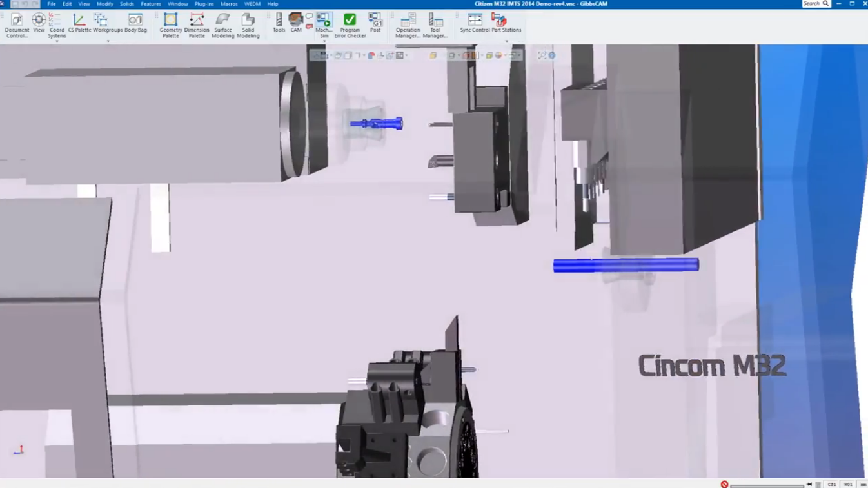Open the Macros menu
Image resolution: width=868 pixels, height=488 pixels.
tap(229, 4)
